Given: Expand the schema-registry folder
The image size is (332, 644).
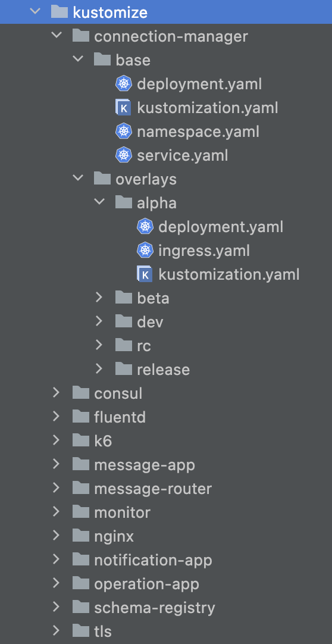Looking at the screenshot, I should (x=56, y=607).
